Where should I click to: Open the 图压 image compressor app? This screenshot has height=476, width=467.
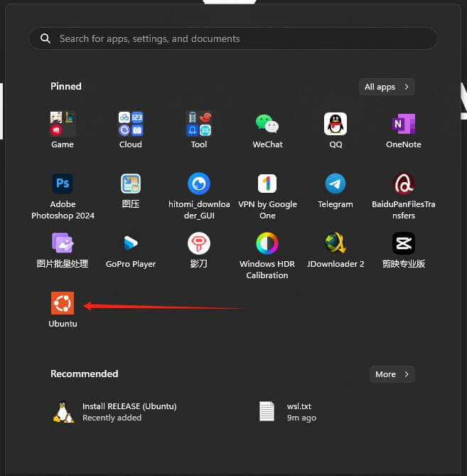(131, 191)
